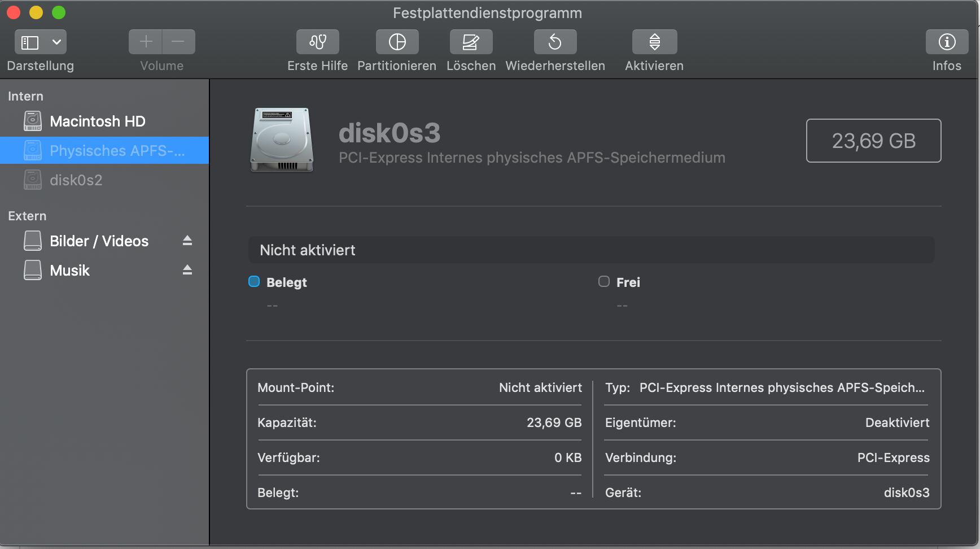Select Macintosh HD in sidebar
The height and width of the screenshot is (549, 980).
97,121
